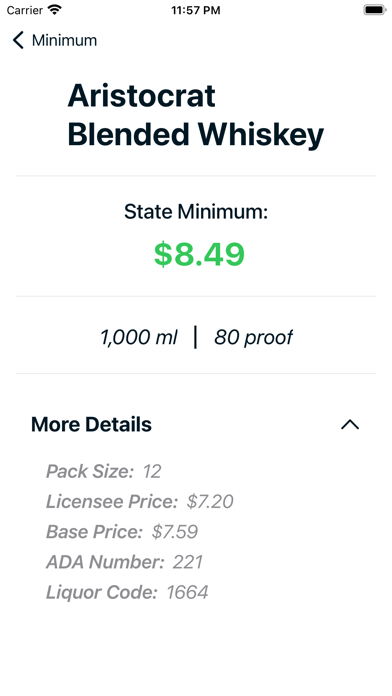This screenshot has height=696, width=392.
Task: Tap the State Minimum label
Action: [x=196, y=212]
